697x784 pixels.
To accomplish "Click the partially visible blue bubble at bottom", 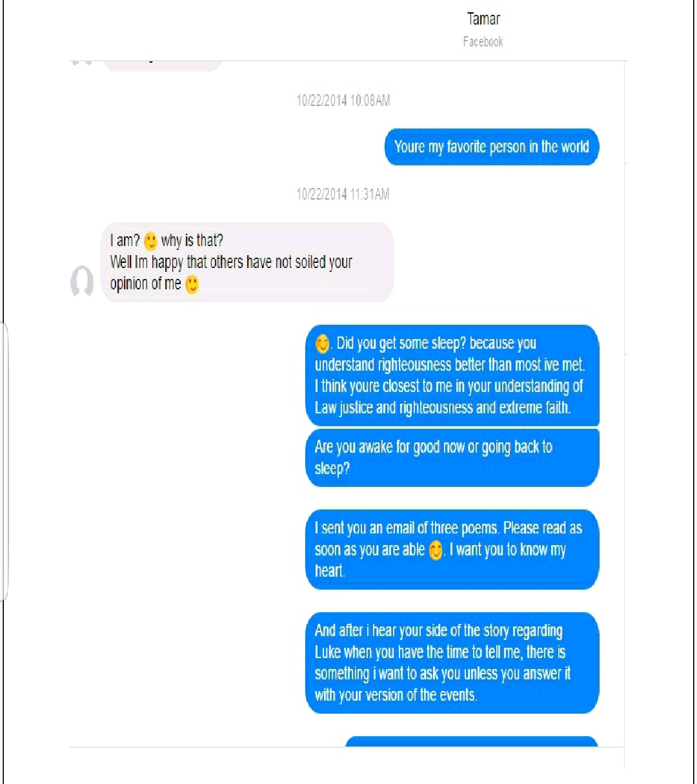I will (472, 741).
